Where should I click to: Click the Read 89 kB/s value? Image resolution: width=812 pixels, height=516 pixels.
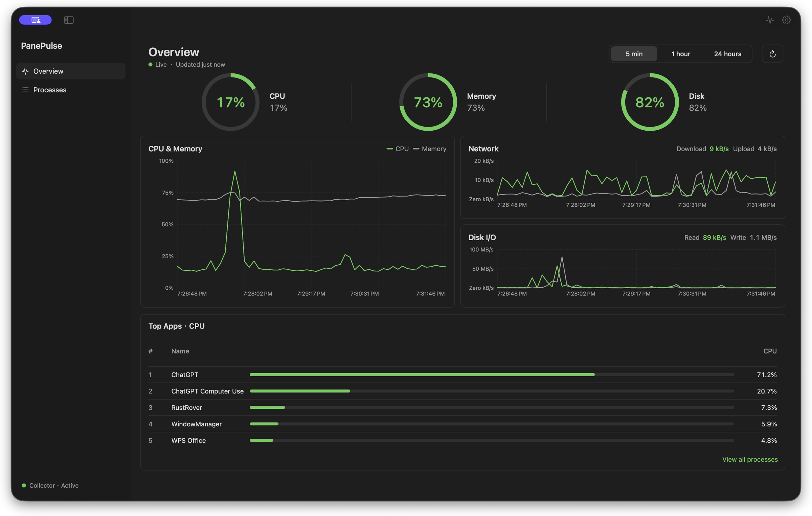point(714,238)
